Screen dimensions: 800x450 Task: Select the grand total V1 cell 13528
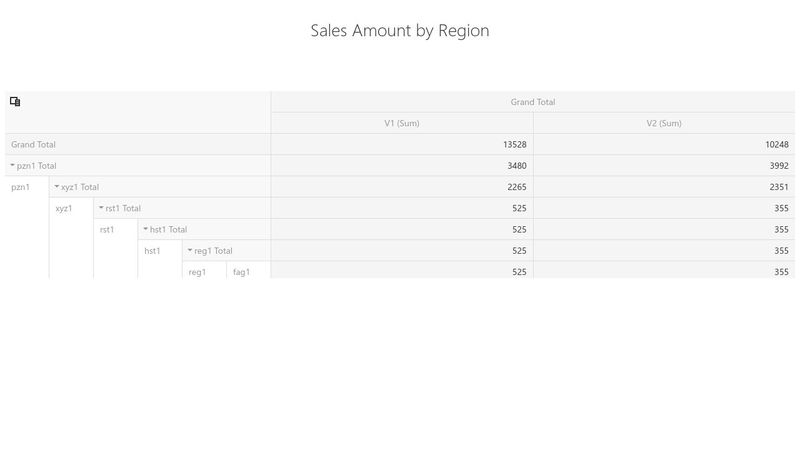[x=514, y=145]
